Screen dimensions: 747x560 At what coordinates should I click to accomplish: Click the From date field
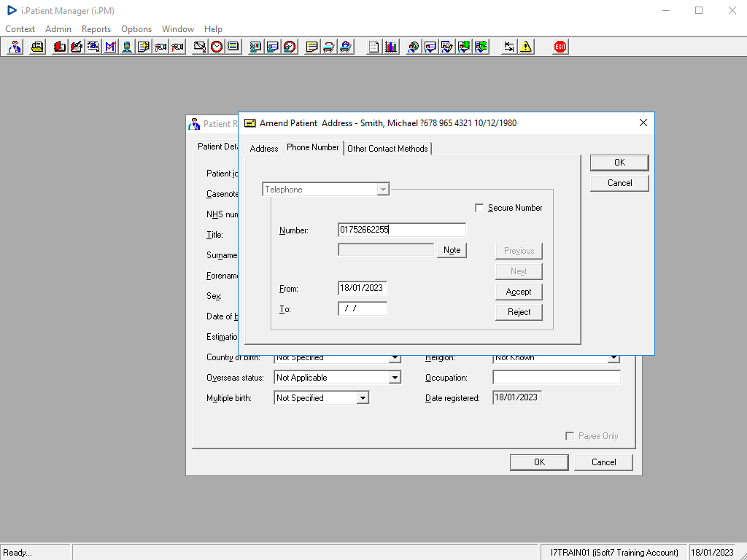[363, 288]
